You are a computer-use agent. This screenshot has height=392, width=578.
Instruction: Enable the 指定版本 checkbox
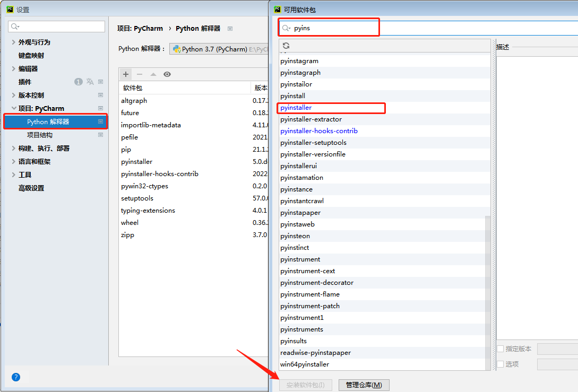[500, 349]
